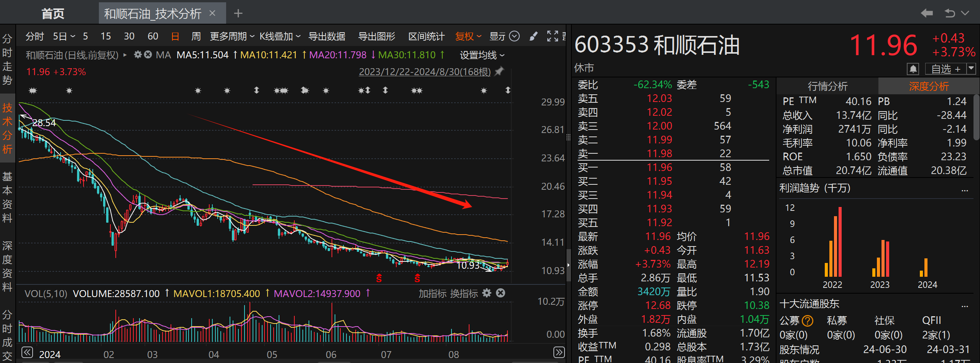Close the VOL indicator panel
Image resolution: width=980 pixels, height=363 pixels.
point(501,293)
